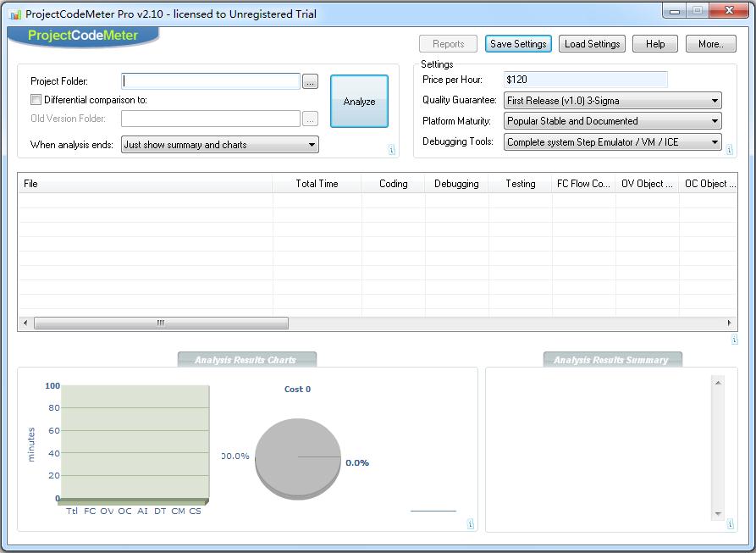Open the Quality Guarantee dropdown
The image size is (756, 553).
point(716,99)
